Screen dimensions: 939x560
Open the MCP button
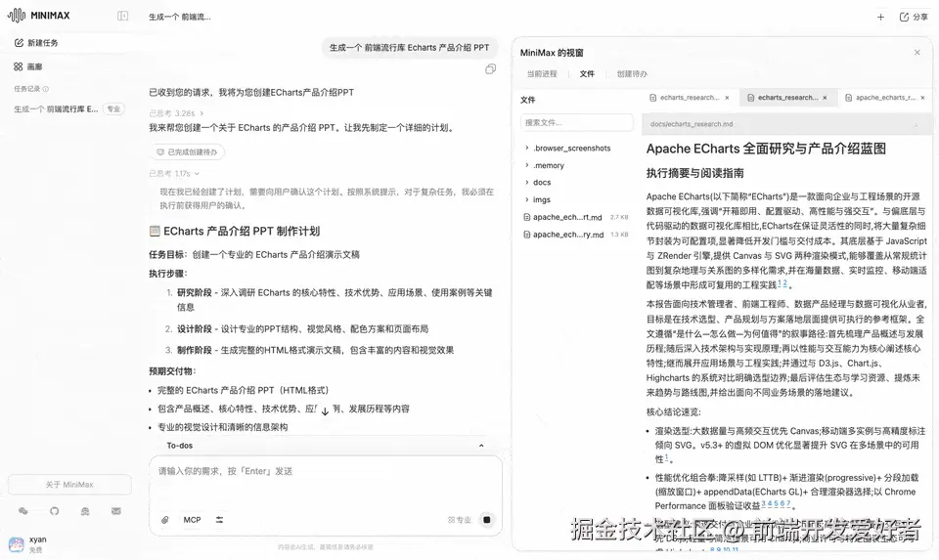(x=192, y=520)
